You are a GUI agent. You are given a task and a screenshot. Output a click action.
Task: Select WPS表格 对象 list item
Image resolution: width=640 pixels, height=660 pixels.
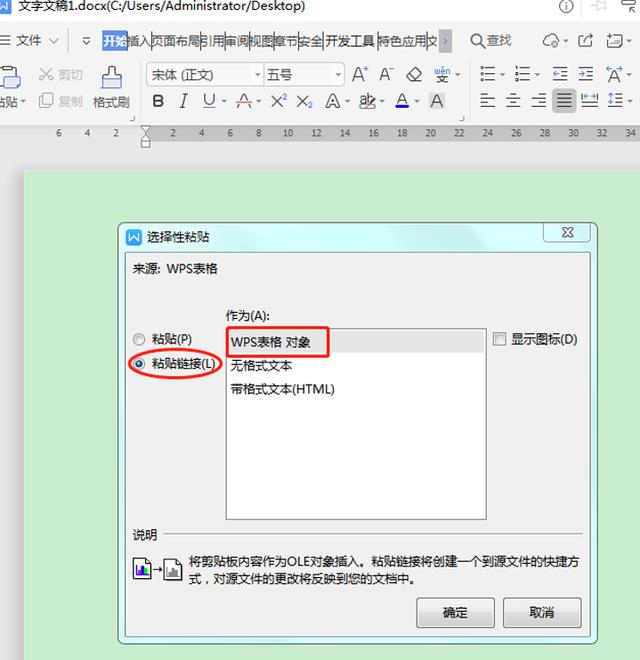point(356,342)
